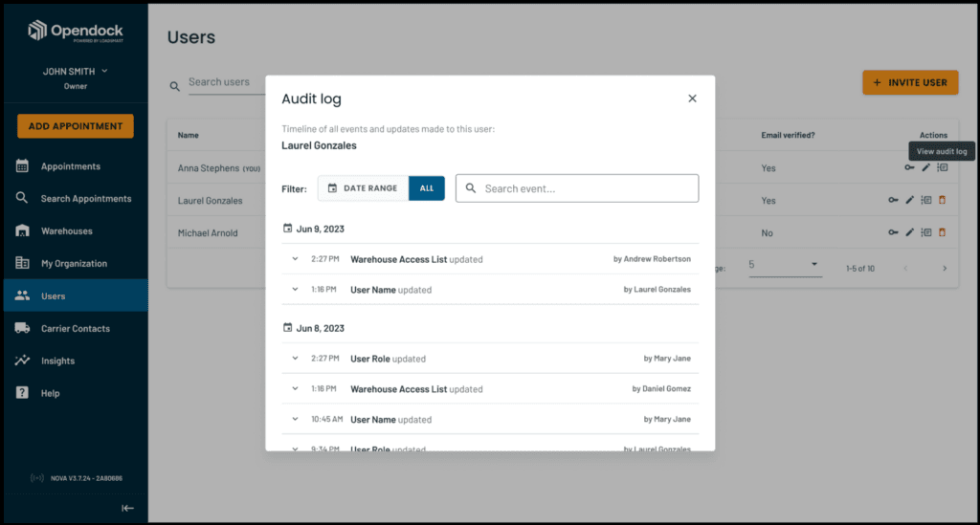Open the John Smith account dropdown
Screen dimensions: 980x525
(75, 71)
